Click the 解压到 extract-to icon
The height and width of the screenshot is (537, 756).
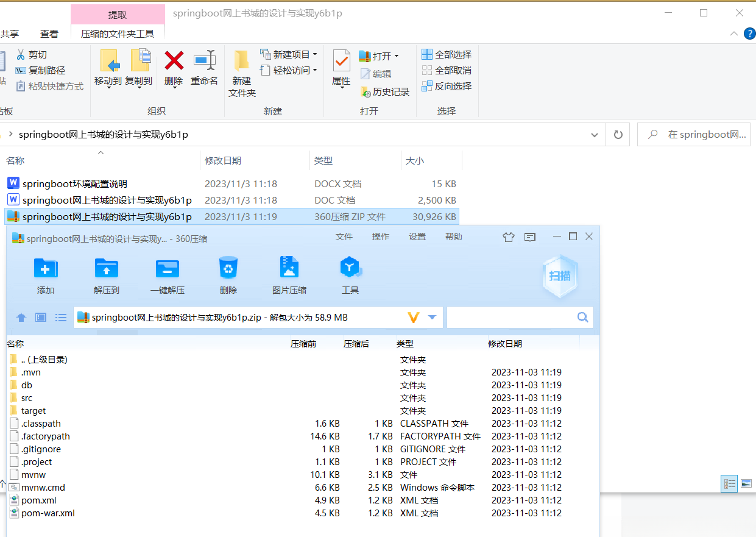(x=107, y=268)
